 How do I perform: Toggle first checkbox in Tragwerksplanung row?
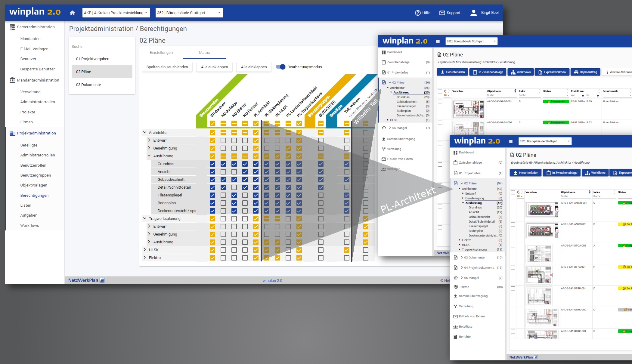point(212,219)
